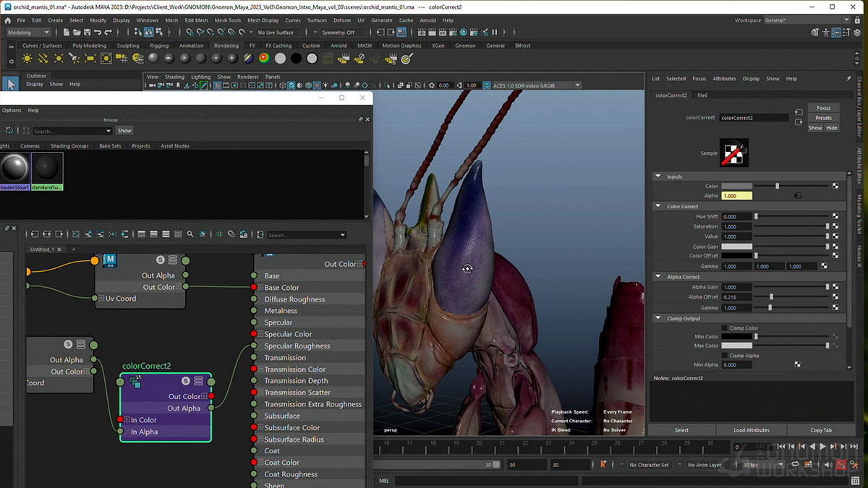Click the Alpha value input field
This screenshot has width=868, height=488.
[x=736, y=196]
